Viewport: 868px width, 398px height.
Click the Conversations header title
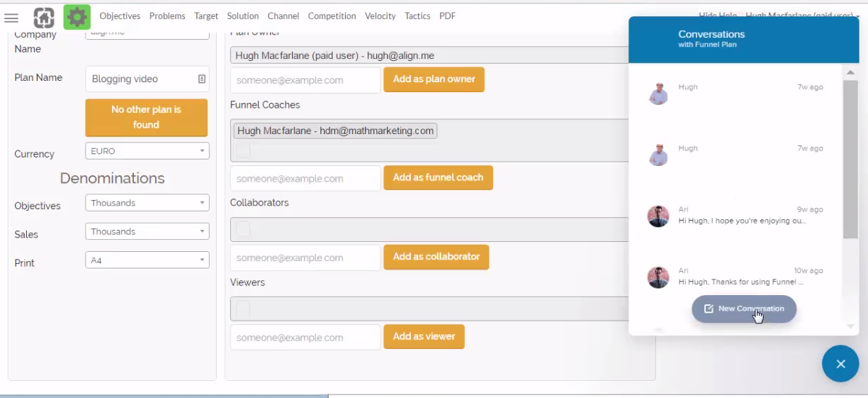click(x=711, y=34)
